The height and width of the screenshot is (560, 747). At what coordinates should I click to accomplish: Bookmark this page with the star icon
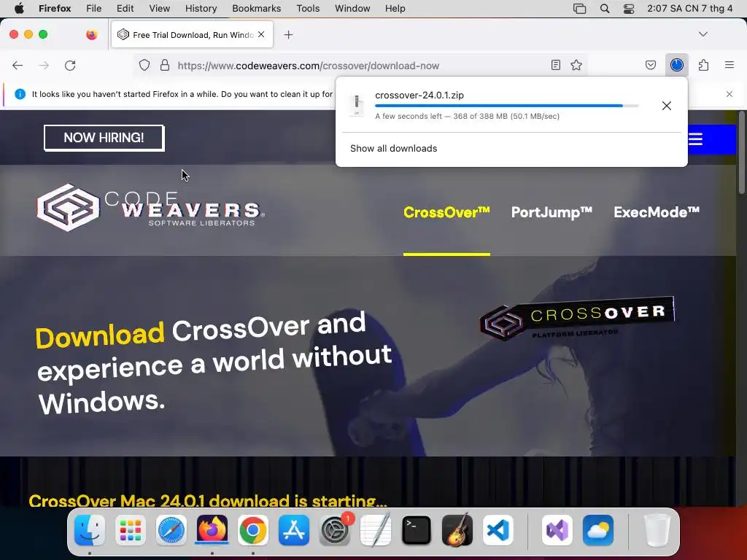(576, 65)
